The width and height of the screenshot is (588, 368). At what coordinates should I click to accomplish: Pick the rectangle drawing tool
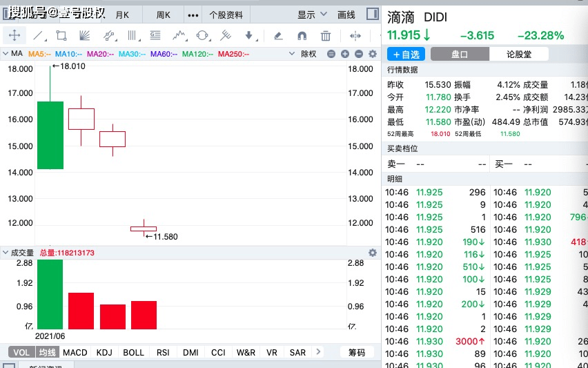coord(61,36)
